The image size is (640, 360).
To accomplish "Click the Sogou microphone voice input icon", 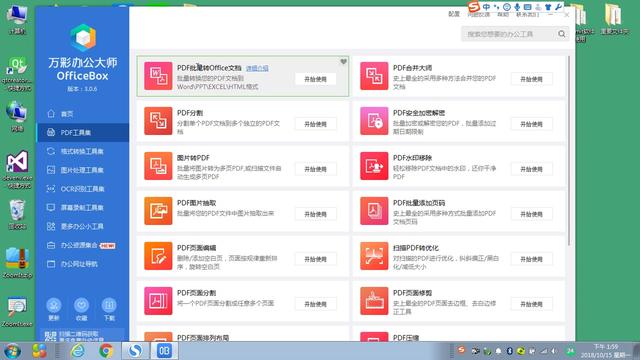I will pyautogui.click(x=517, y=7).
